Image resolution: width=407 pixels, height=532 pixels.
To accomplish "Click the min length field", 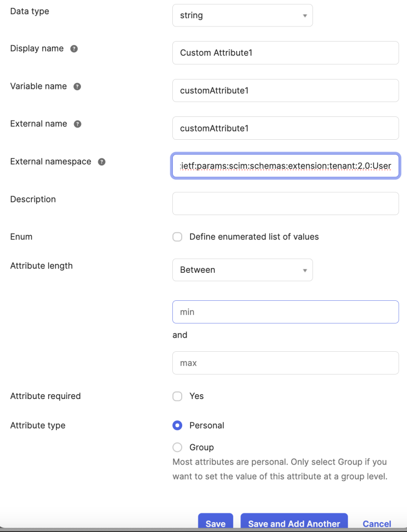I will tap(286, 312).
